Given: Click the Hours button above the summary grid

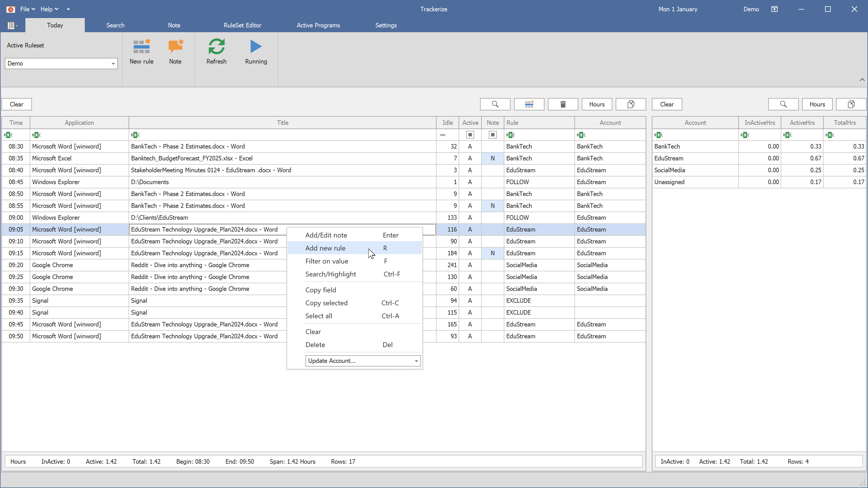Looking at the screenshot, I should point(817,104).
